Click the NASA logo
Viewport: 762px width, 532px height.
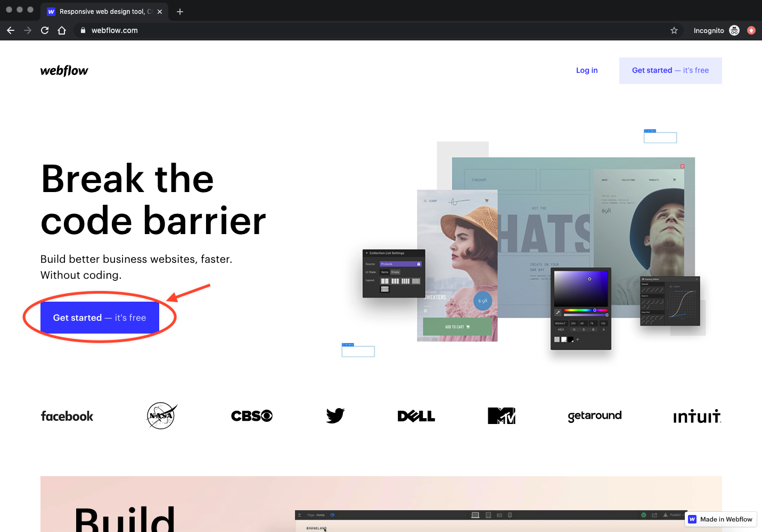[x=161, y=415]
